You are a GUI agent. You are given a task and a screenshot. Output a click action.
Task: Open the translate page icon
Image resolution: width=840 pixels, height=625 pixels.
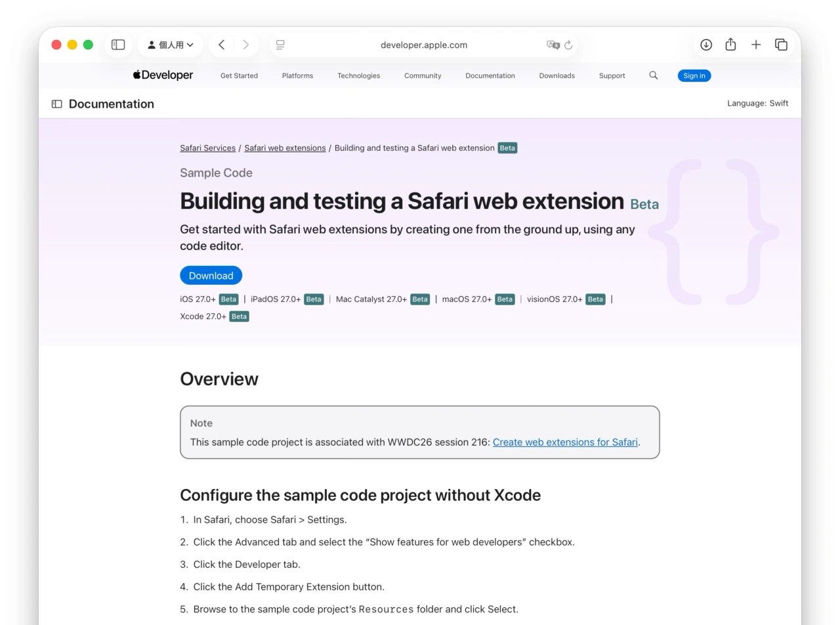(x=553, y=45)
